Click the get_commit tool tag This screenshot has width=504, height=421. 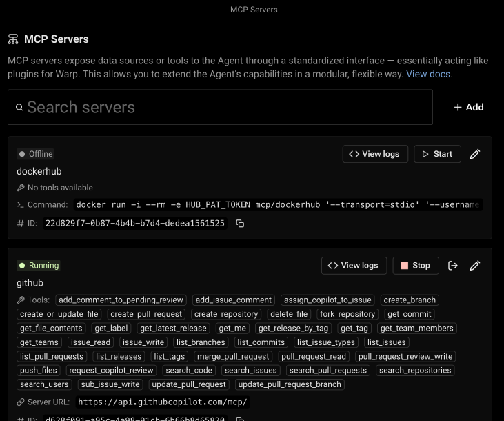pos(409,314)
